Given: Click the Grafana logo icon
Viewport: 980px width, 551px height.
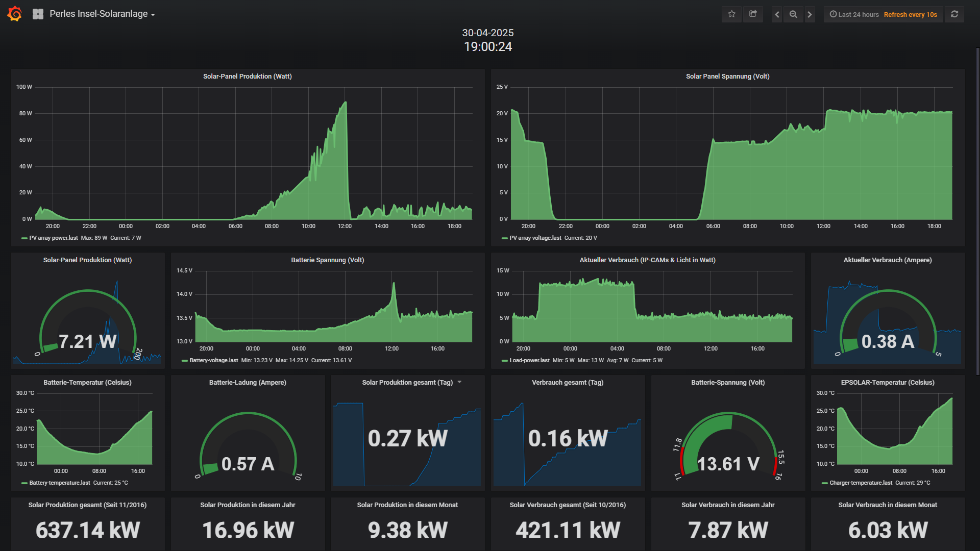Looking at the screenshot, I should [x=15, y=14].
